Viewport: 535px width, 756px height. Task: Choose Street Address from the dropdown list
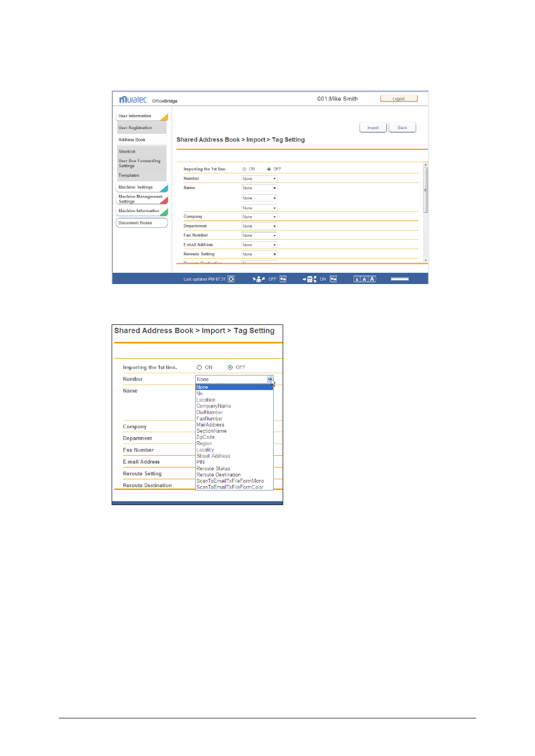point(234,456)
